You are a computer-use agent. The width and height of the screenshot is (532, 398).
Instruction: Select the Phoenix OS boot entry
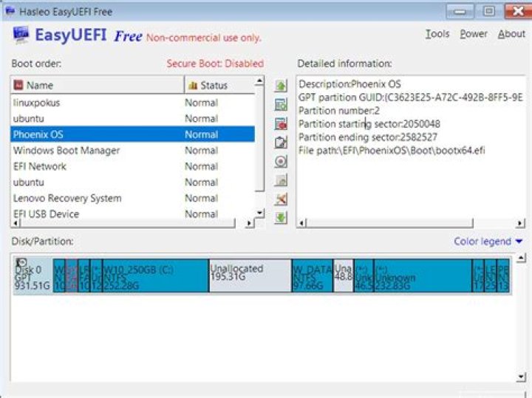133,134
